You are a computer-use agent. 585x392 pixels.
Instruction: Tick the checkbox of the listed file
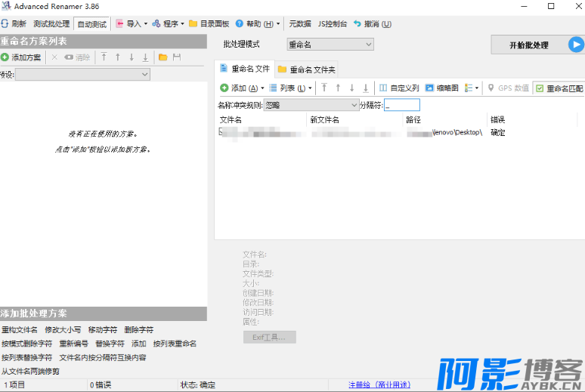[221, 132]
